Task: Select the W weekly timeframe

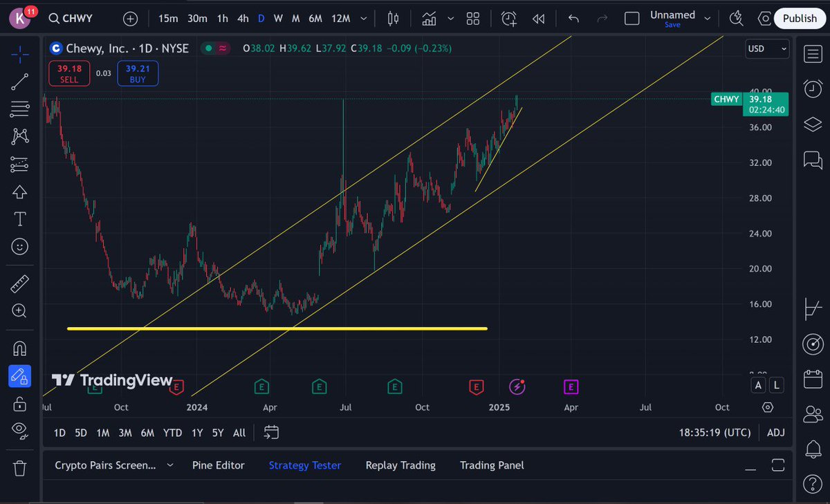Action: (x=278, y=19)
